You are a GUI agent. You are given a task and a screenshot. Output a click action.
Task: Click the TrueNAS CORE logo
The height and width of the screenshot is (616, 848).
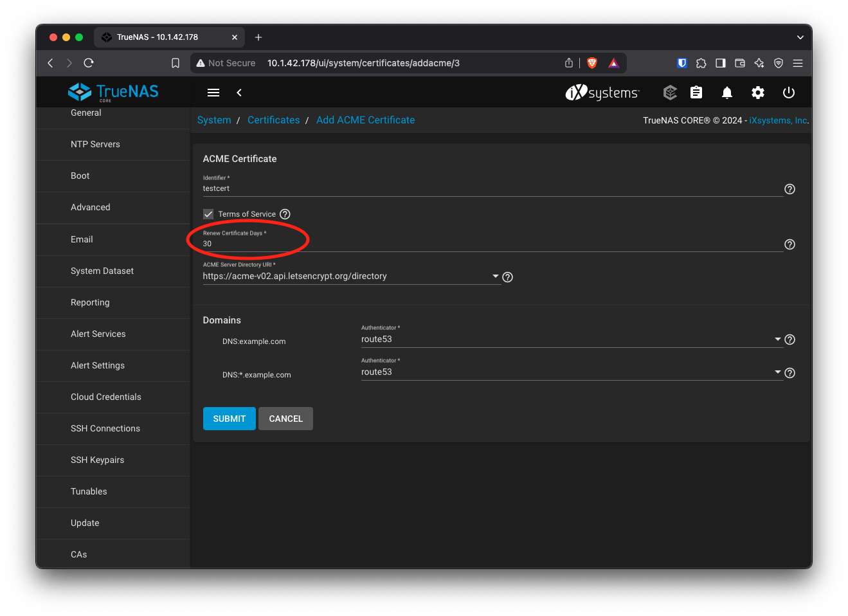tap(113, 92)
